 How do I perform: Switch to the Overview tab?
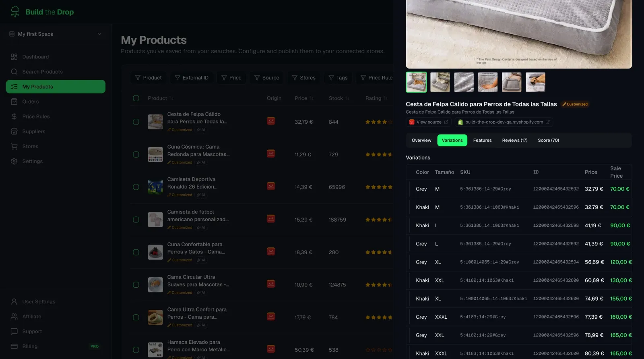(421, 140)
